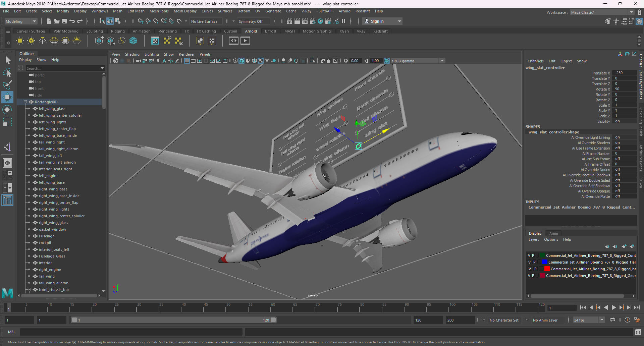Open the Maya Classic workspace dropdown
Screen dimensions: 644x346
pos(602,12)
